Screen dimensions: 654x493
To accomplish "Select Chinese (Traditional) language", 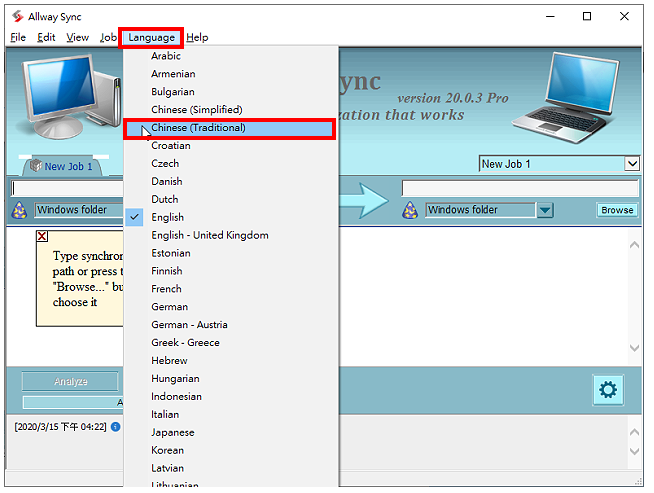I will pos(231,128).
